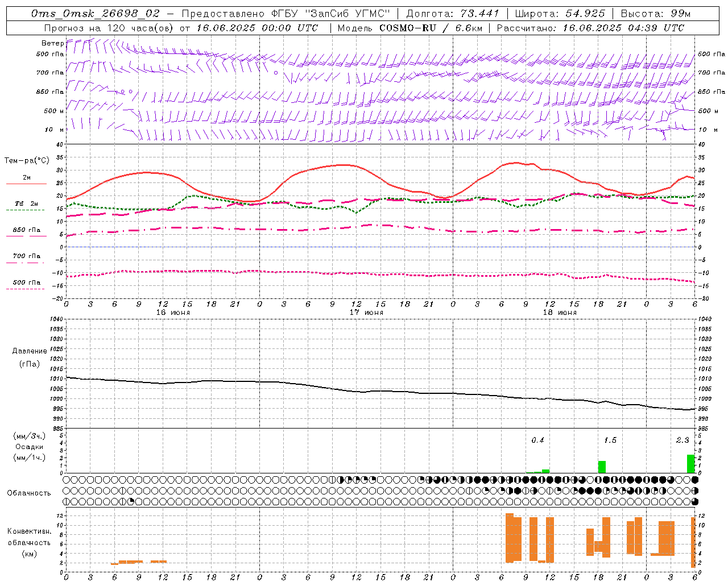Viewport: 728px width, 582px height.
Task: Click the Тем-ра(°C) panel label
Action: pyautogui.click(x=27, y=161)
